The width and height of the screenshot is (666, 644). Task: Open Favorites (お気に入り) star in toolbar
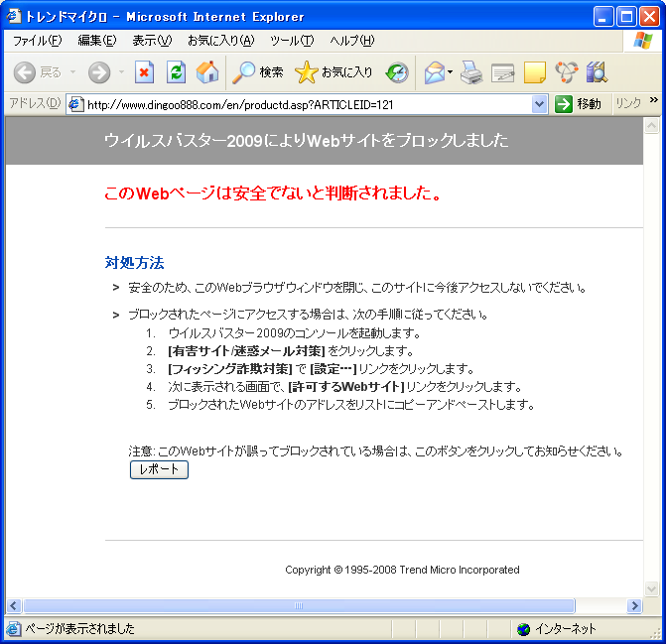coord(333,72)
